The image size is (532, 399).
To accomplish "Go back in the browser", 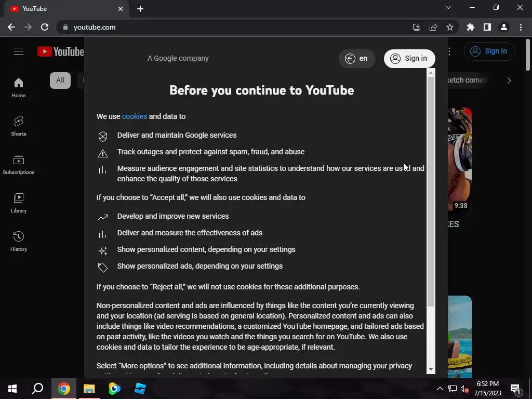I will (11, 27).
